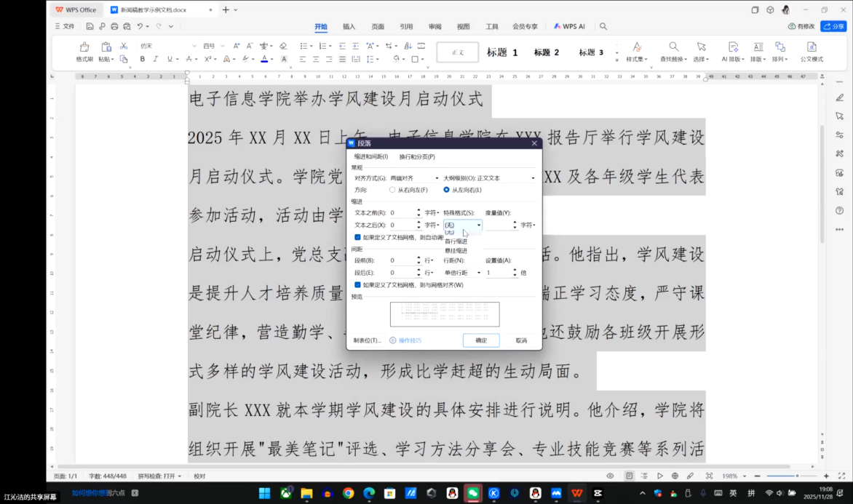Click the Format Painter (格式刷) icon
This screenshot has width=853, height=504.
(84, 47)
